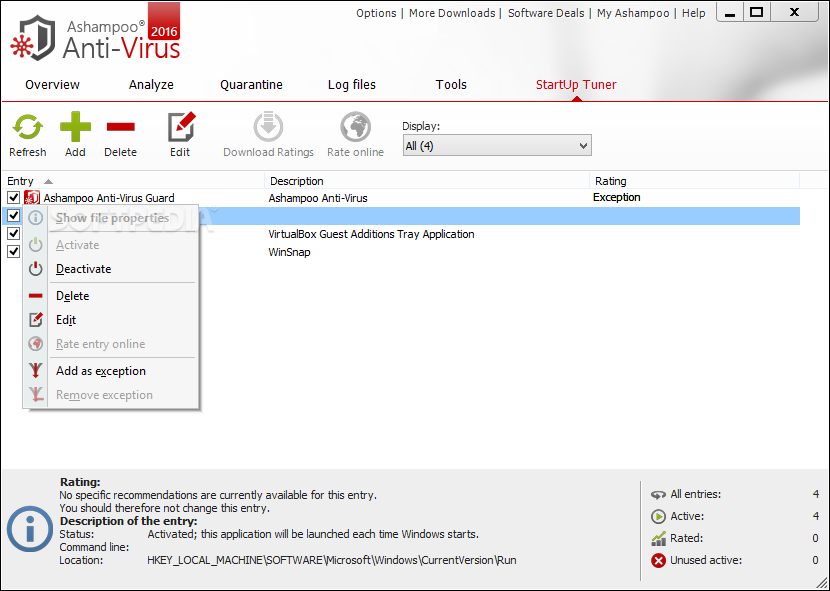830x591 pixels.
Task: Click the red Unused active X icon
Action: [x=658, y=560]
